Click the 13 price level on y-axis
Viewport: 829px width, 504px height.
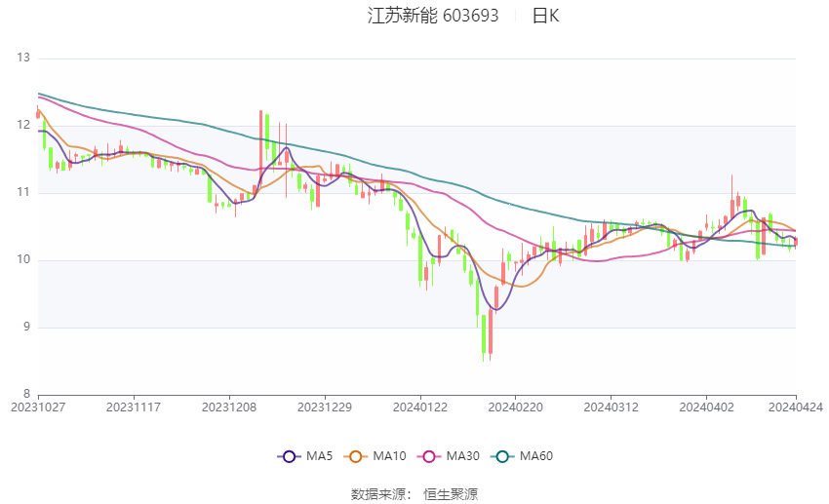tap(23, 58)
